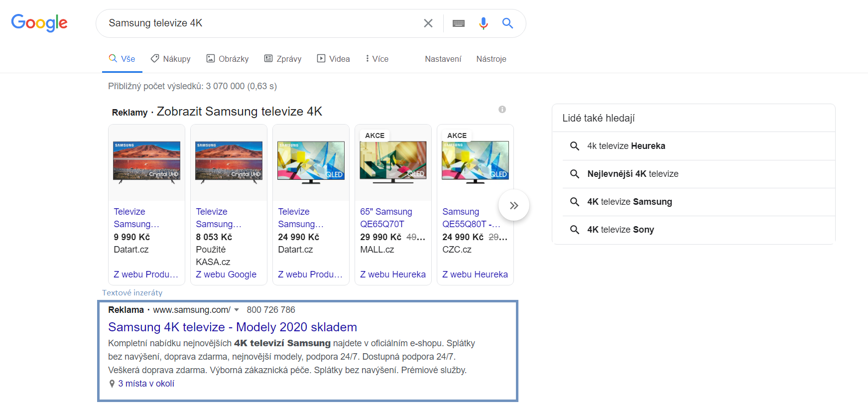This screenshot has width=868, height=407.
Task: Select suggestion 4k televize Heureka
Action: 625,146
